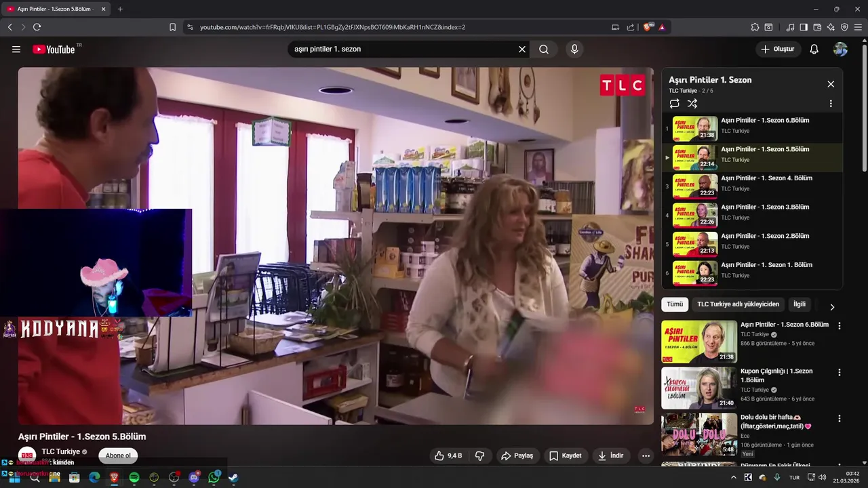The height and width of the screenshot is (488, 868).
Task: Open playlist panel more options menu
Action: click(x=831, y=104)
